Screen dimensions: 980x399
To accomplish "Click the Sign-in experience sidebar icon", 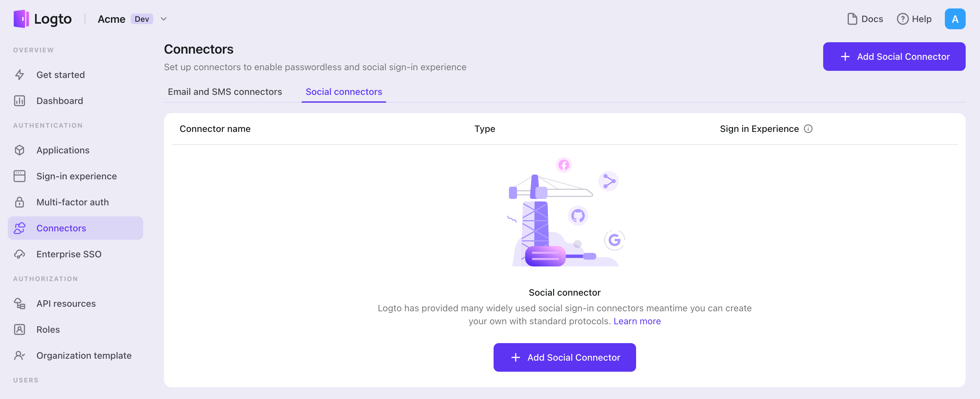I will pos(20,175).
